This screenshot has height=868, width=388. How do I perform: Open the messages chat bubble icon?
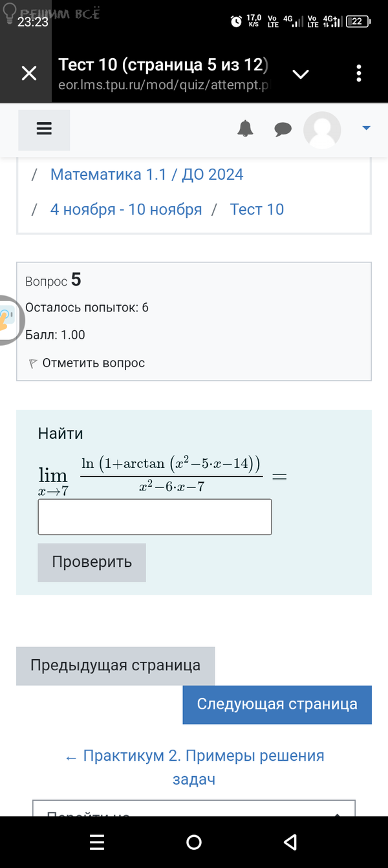pos(283,130)
